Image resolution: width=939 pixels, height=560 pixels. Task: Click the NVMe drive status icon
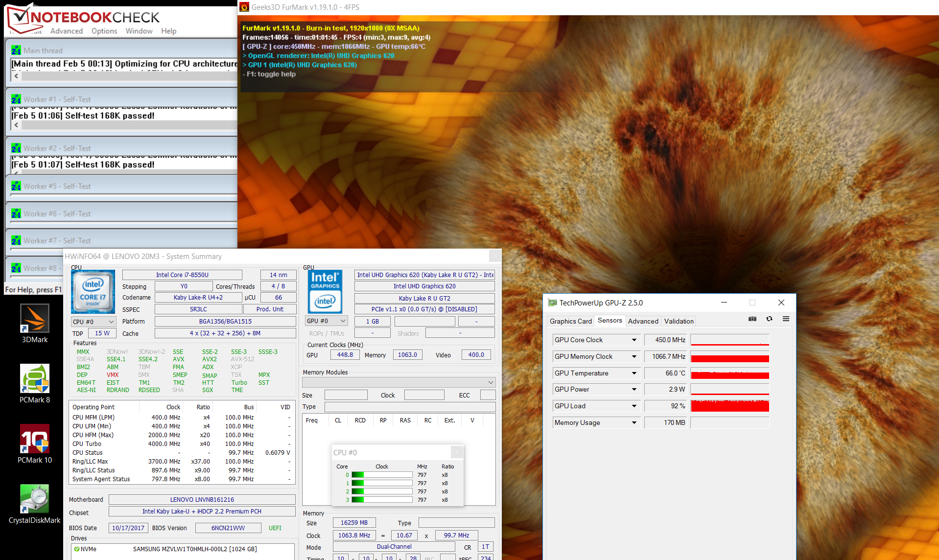(x=76, y=549)
